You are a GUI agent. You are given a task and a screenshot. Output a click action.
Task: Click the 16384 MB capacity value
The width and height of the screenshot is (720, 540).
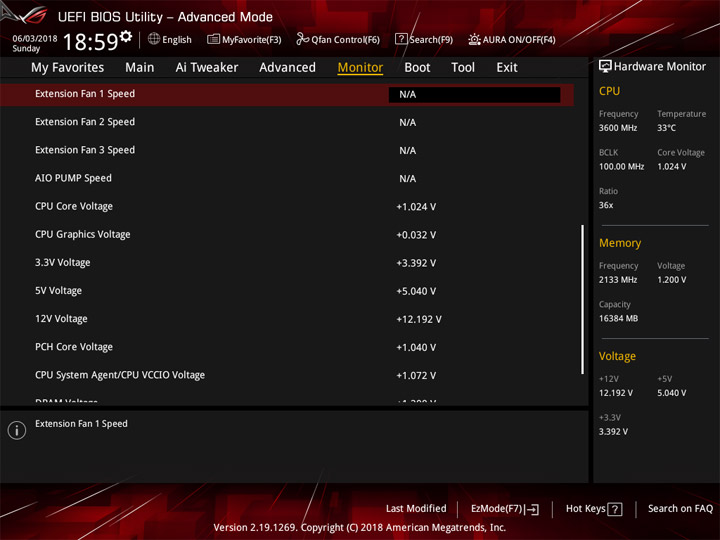(618, 318)
